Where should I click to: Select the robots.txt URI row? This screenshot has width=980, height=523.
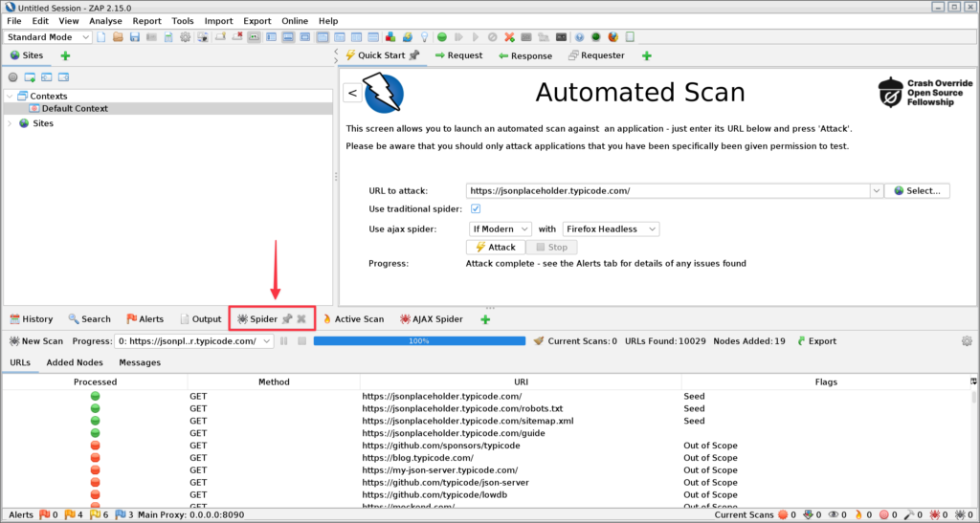[x=487, y=409]
